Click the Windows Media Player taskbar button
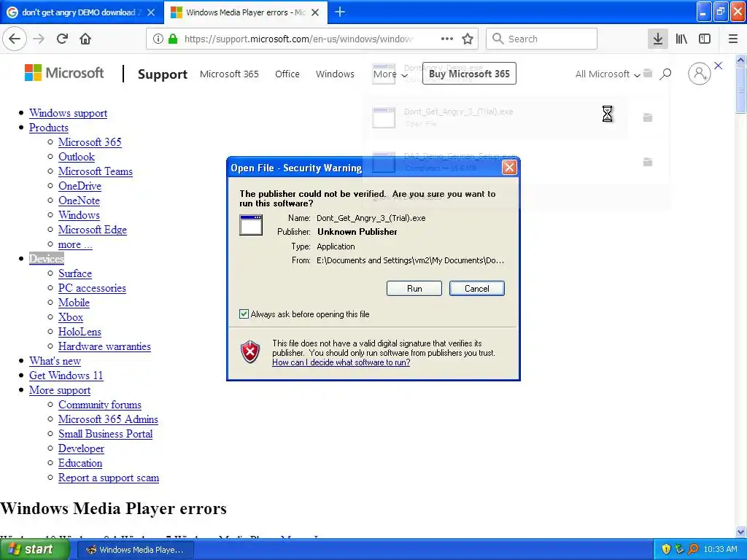This screenshot has width=747, height=560. pos(135,550)
